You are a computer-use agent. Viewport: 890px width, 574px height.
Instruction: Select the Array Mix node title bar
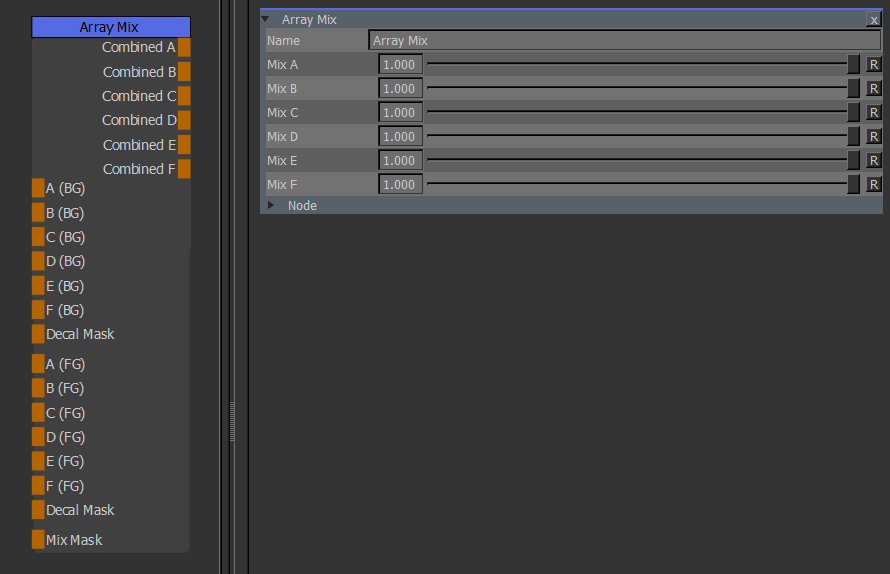pos(110,27)
